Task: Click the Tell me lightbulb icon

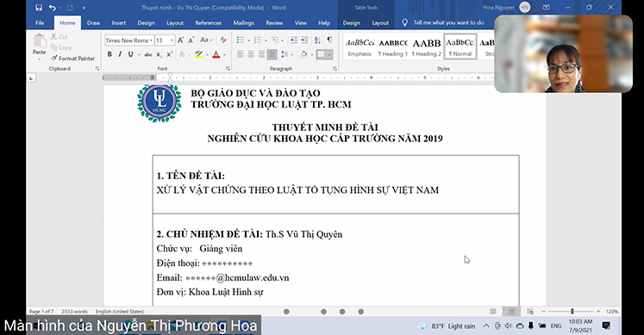Action: click(404, 23)
